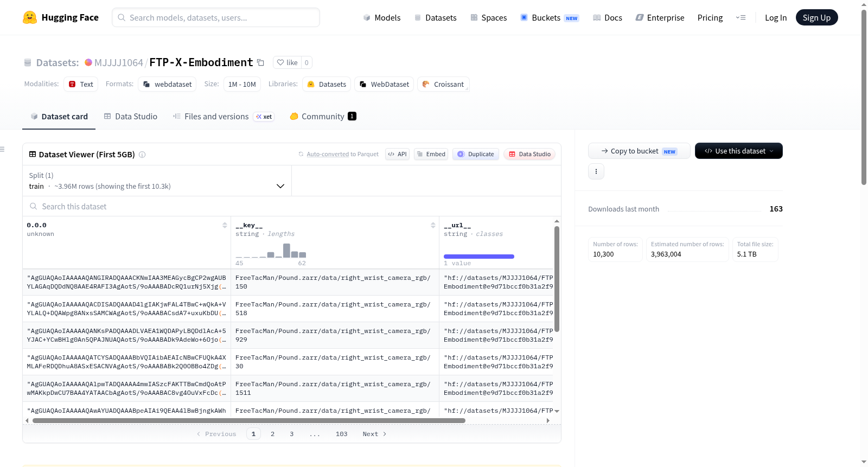Click the table vertical scrollbar
This screenshot has height=467, width=868.
(x=557, y=279)
